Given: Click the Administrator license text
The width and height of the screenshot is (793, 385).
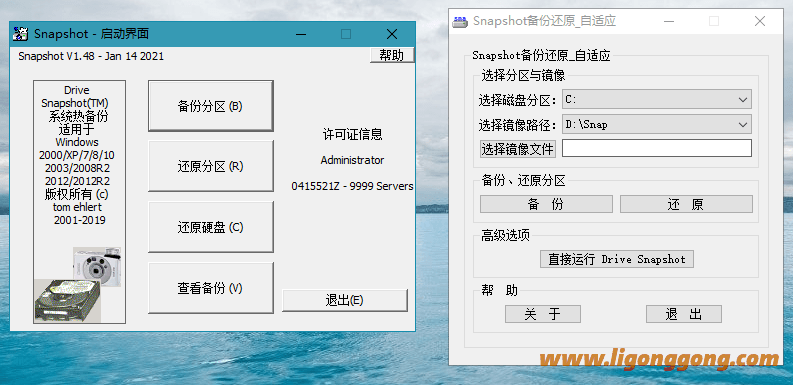Looking at the screenshot, I should click(x=352, y=160).
